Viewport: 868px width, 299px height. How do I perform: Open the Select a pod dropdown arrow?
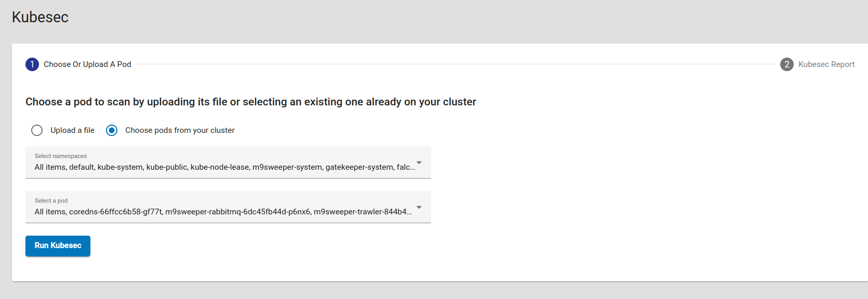point(419,208)
